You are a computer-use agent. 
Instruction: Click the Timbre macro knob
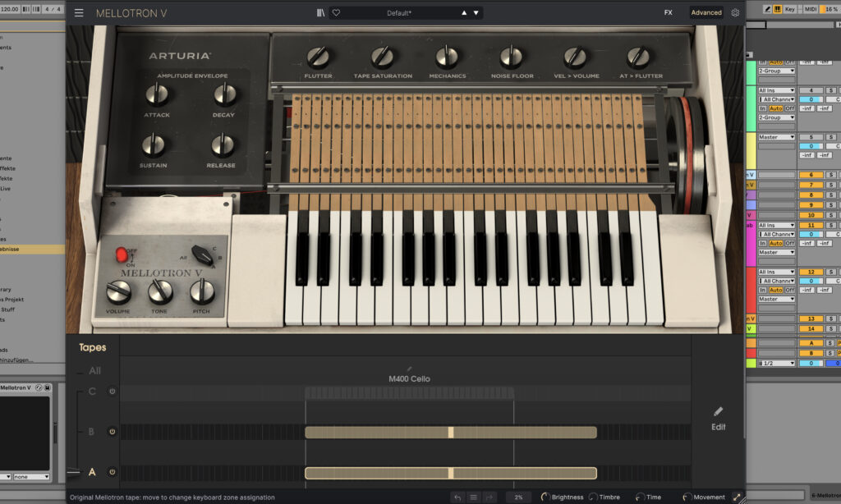[x=593, y=497]
